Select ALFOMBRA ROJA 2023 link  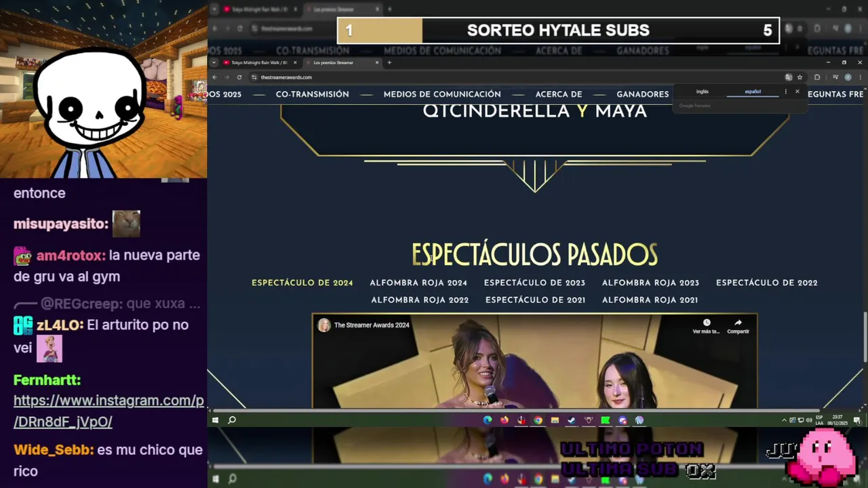coord(650,283)
